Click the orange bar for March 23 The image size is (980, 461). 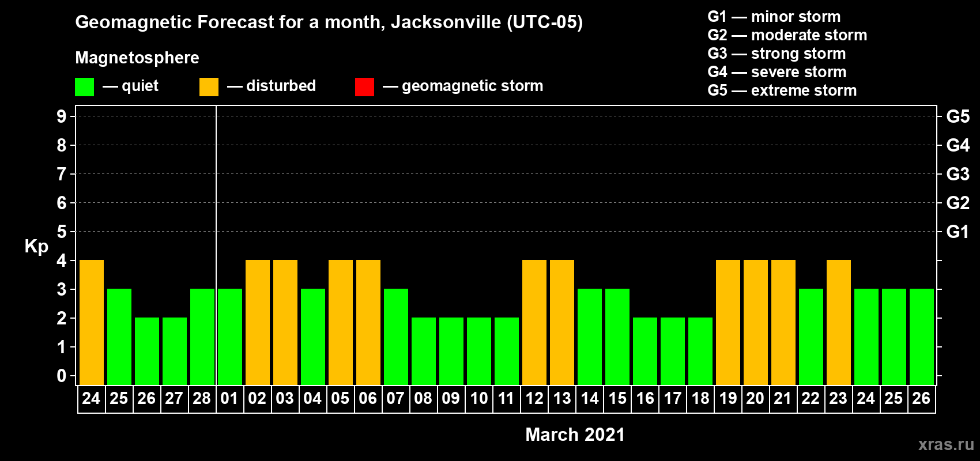839,323
